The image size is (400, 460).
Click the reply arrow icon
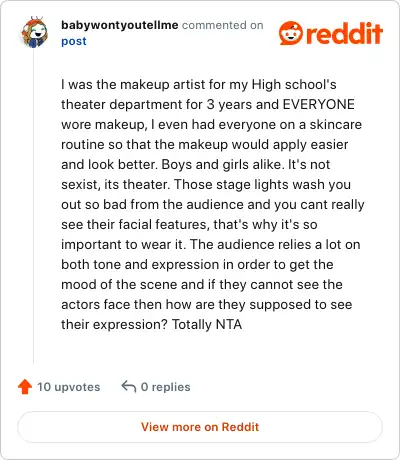pos(129,387)
